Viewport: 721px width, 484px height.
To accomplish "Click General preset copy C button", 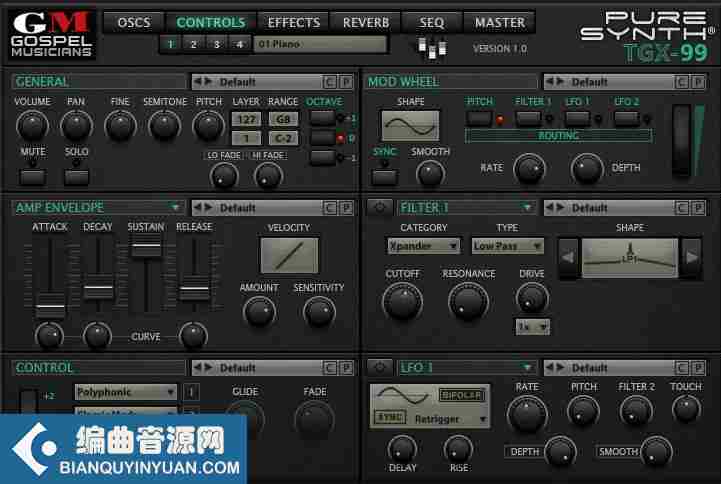I will (329, 82).
